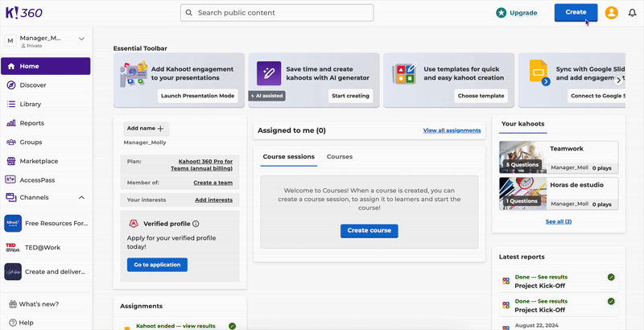Click the verified profile info icon
Viewport: 644px width, 330px height.
[x=196, y=224]
